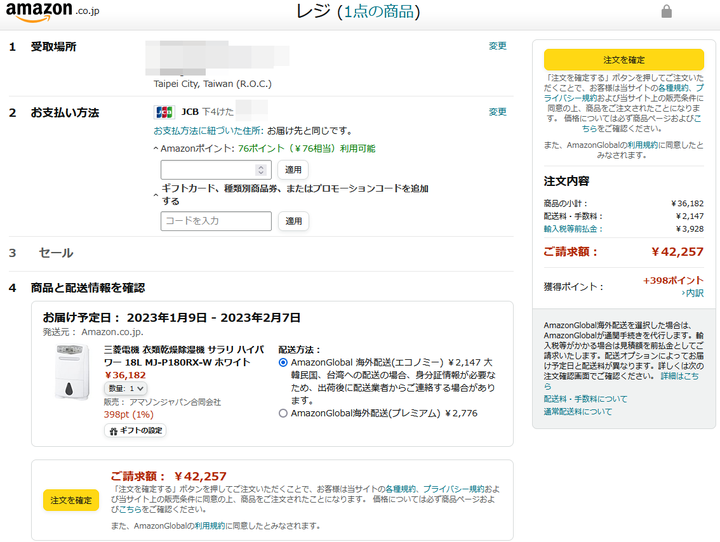Select AmazonGlobal海外配送(プレミアム) shipping option
The width and height of the screenshot is (720, 542).
[x=283, y=413]
